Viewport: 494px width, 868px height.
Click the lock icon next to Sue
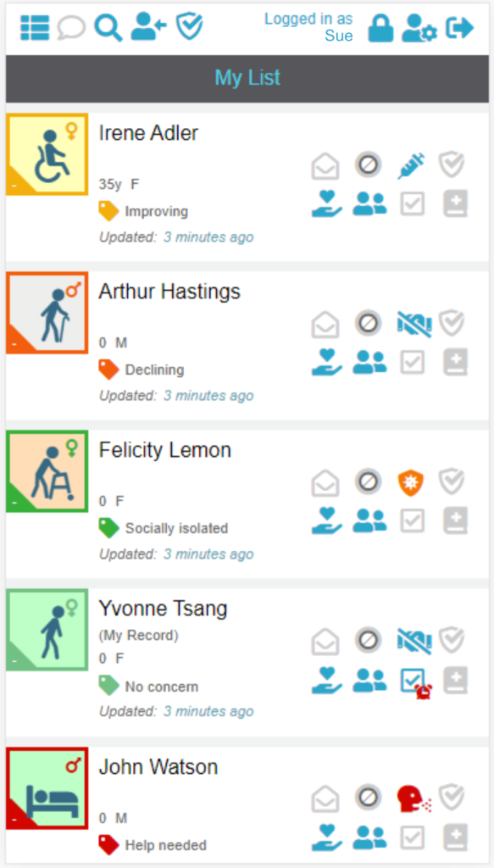tap(380, 28)
